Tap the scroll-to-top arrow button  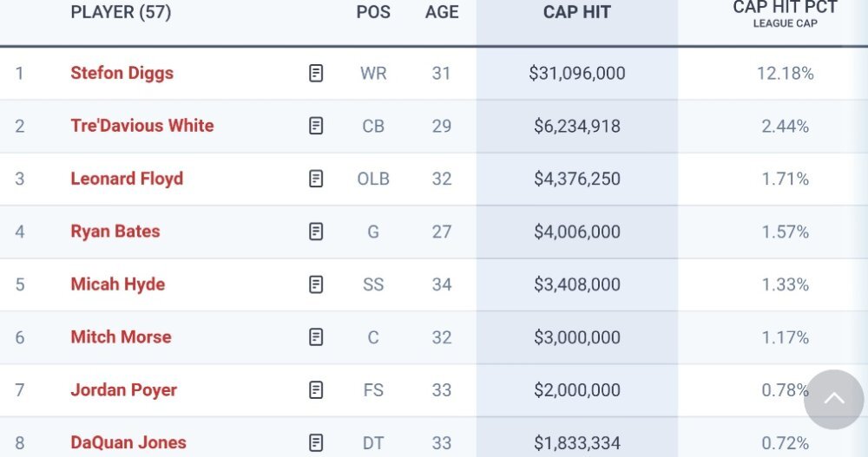[x=833, y=400]
